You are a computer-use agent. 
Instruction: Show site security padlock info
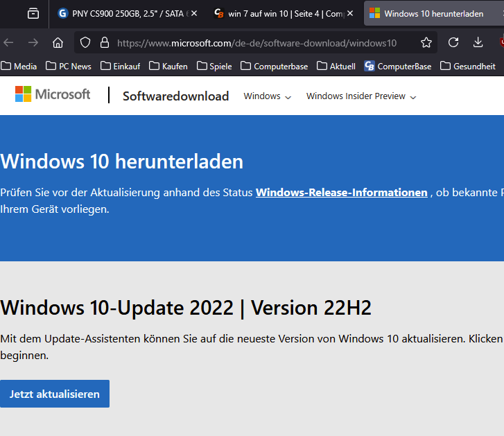point(105,42)
